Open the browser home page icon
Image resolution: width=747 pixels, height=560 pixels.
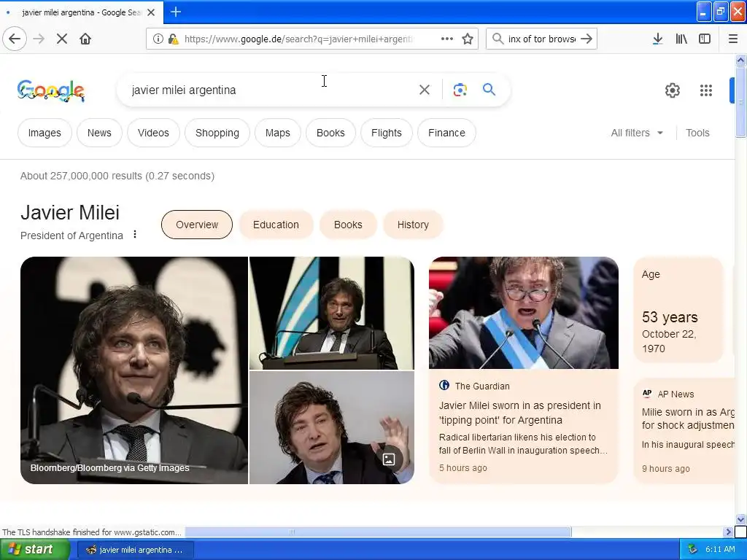85,39
